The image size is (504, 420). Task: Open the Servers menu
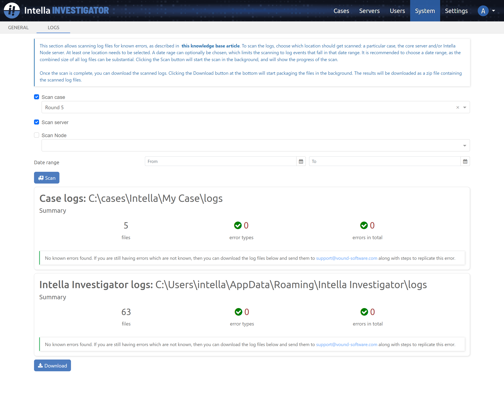coord(369,11)
